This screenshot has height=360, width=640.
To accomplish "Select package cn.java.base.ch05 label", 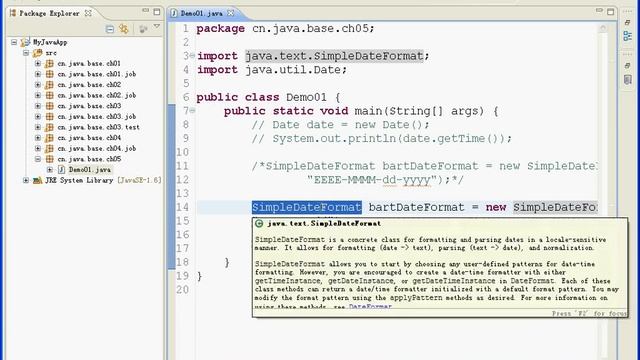I will [89, 159].
